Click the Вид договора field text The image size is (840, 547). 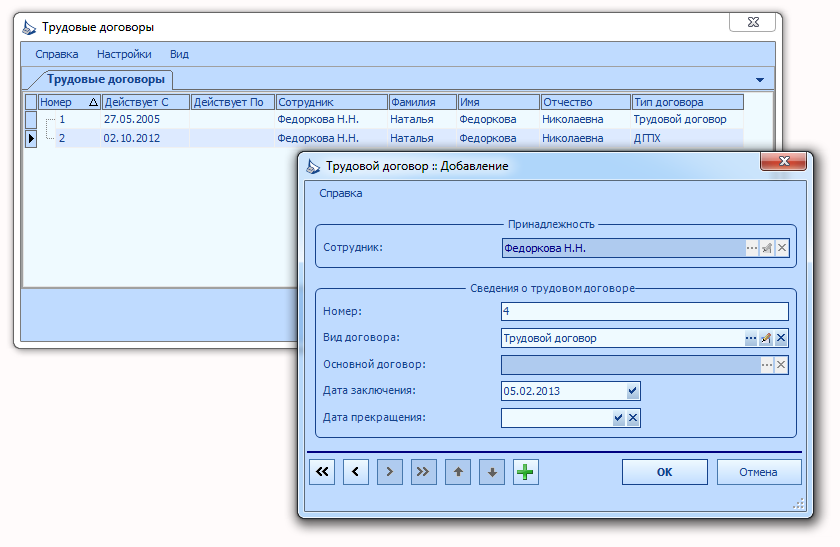(550, 338)
